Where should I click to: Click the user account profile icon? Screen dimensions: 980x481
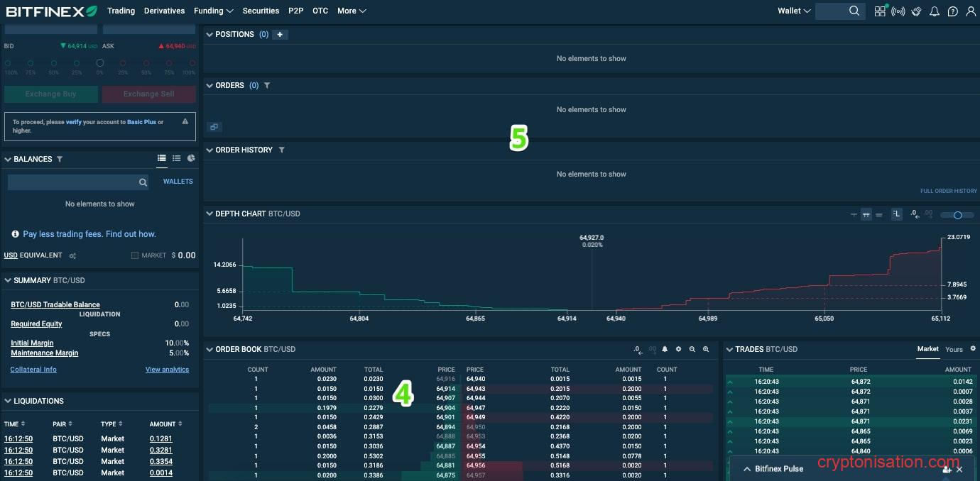click(971, 11)
